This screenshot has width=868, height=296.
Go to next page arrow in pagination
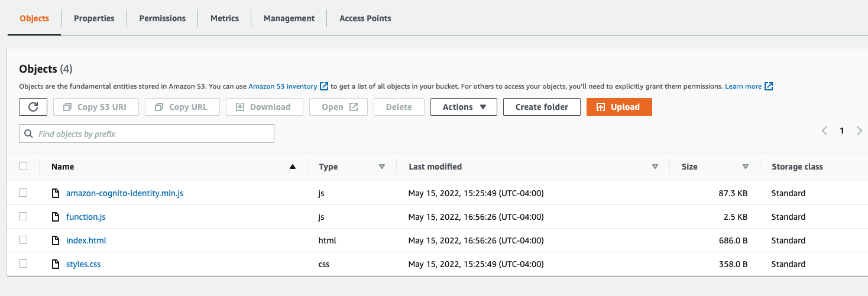click(859, 131)
